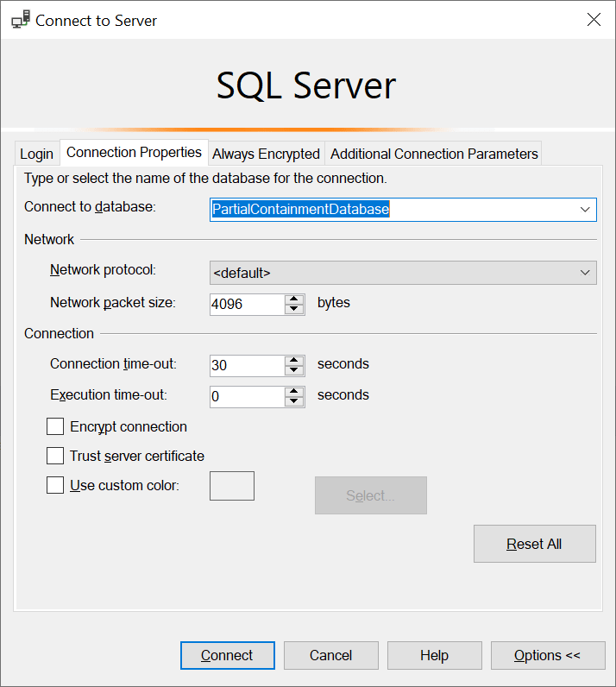Click the Connect button
This screenshot has height=687, width=616.
pos(228,655)
